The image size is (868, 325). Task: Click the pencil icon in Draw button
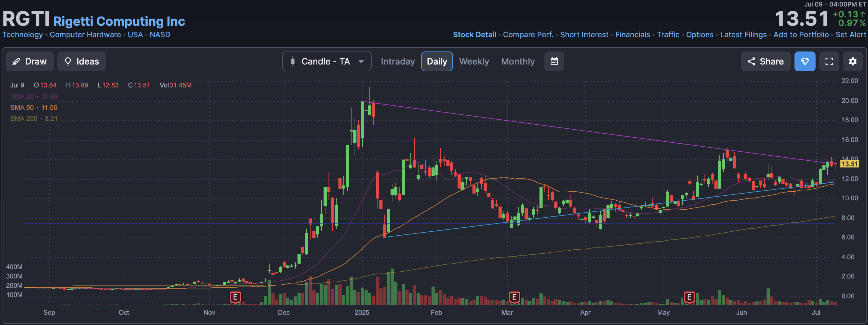tap(16, 61)
